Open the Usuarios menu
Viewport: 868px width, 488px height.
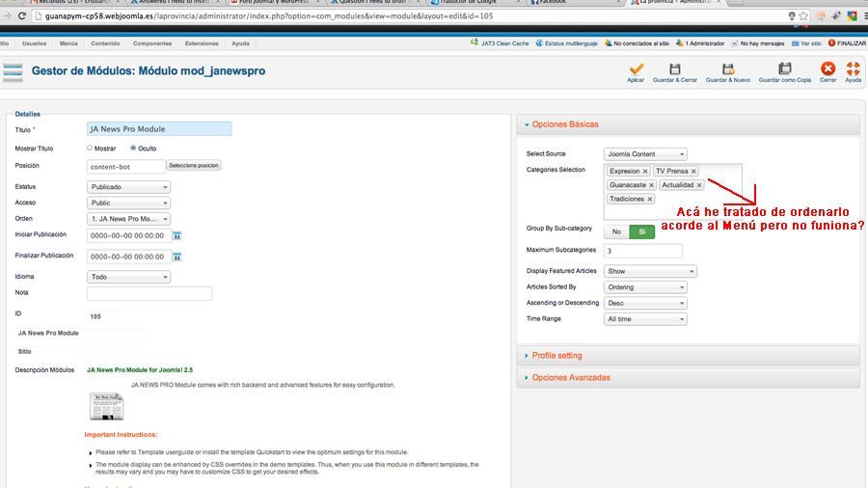(35, 43)
